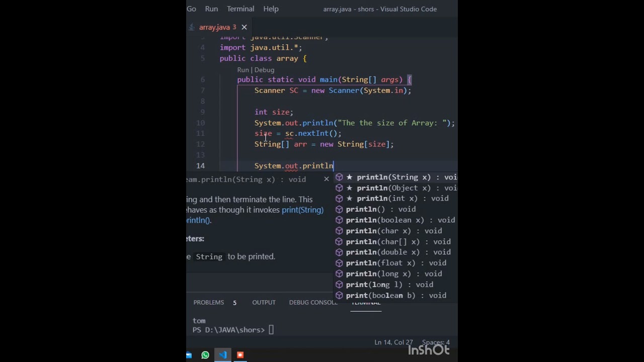Click the "int size;" code line
The width and height of the screenshot is (644, 362).
point(274,112)
